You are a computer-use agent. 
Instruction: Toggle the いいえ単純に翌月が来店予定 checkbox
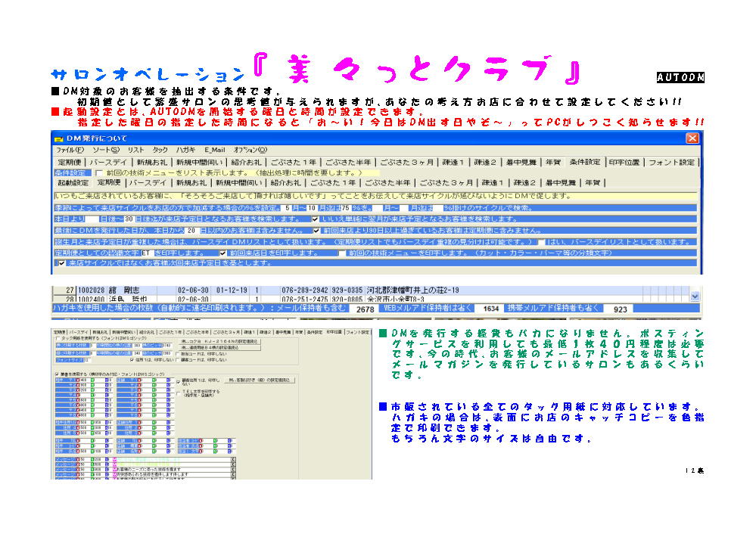tap(316, 219)
